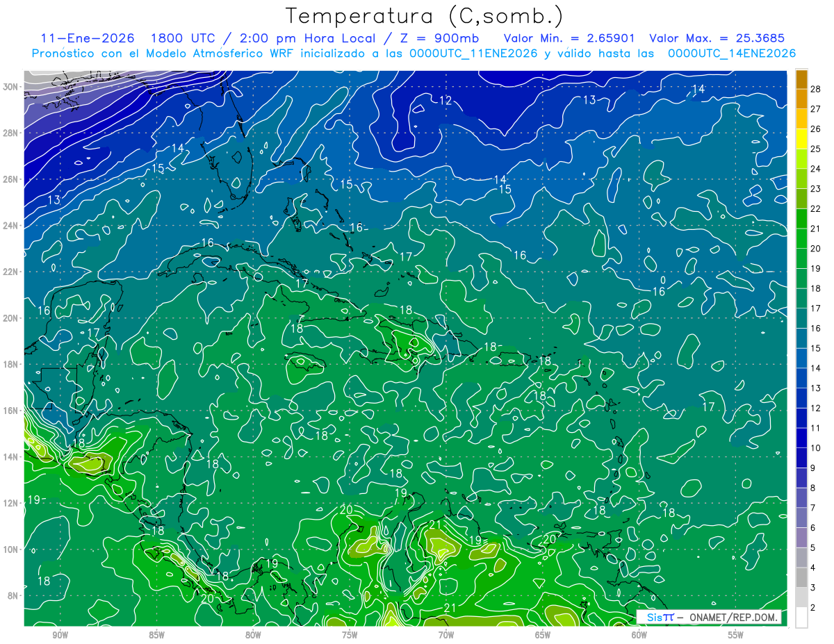
Task: Click the bright yellow swatch in color legend
Action: (802, 139)
